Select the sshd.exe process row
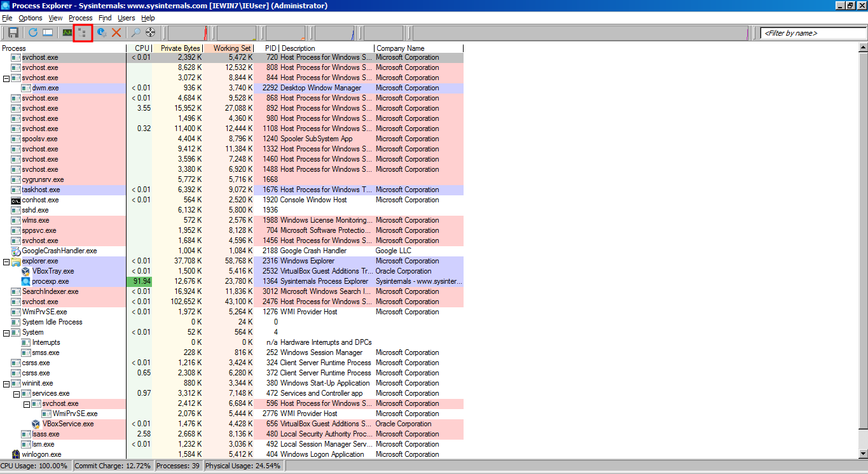868x474 pixels. pyautogui.click(x=231, y=210)
